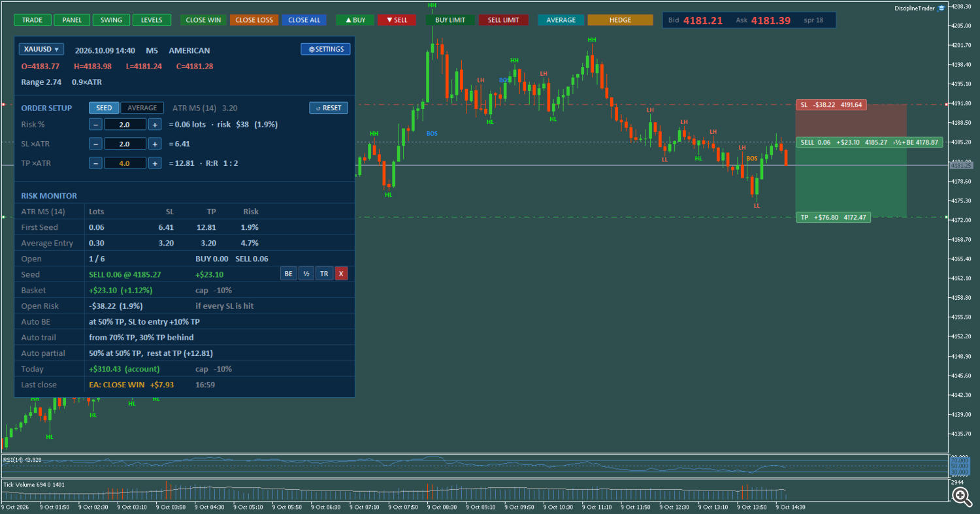Click the HEDGE button
Image resolution: width=980 pixels, height=514 pixels.
point(620,20)
